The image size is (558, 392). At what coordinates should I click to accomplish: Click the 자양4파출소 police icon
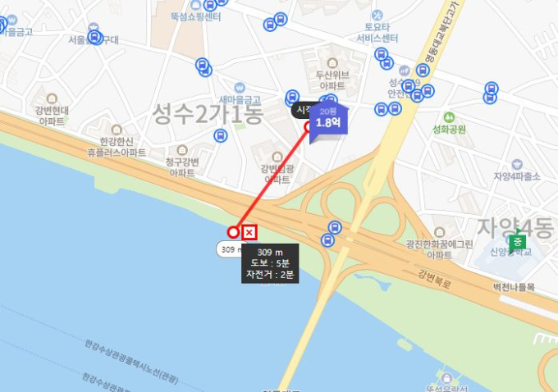coord(517,164)
